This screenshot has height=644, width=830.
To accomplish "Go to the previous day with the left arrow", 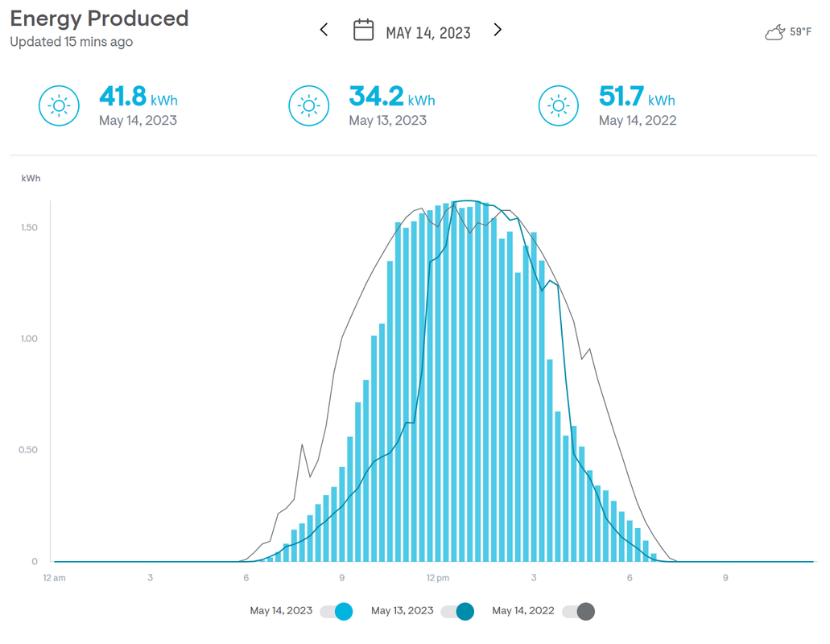I will point(324,30).
